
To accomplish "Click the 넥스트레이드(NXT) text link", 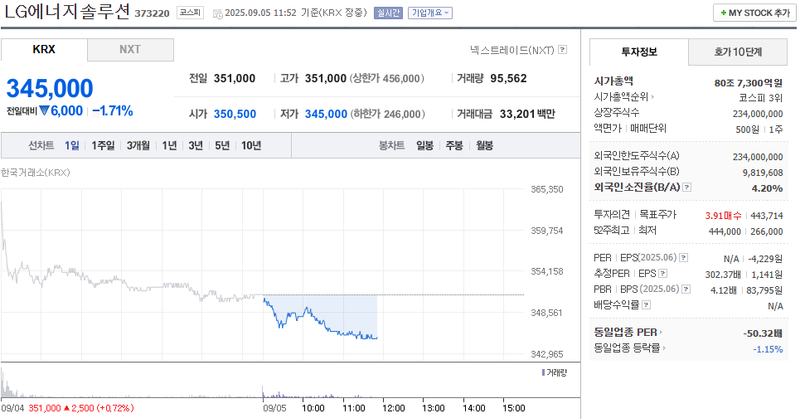I will coord(512,50).
